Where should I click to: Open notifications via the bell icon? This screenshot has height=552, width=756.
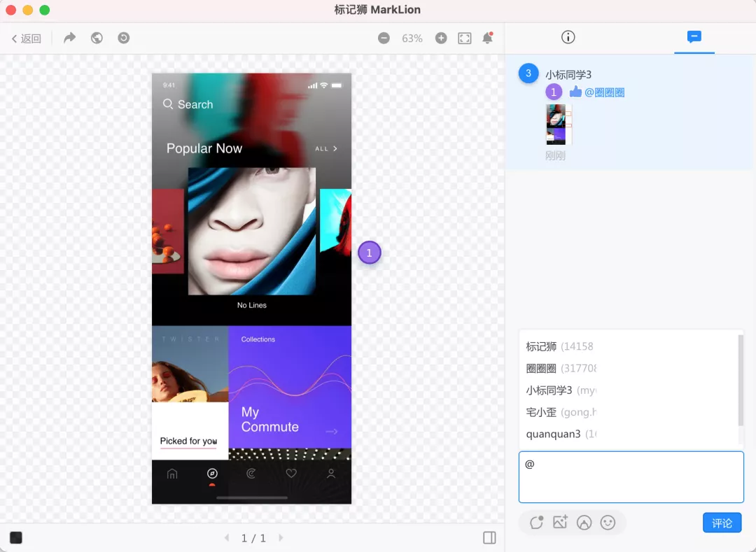[488, 38]
